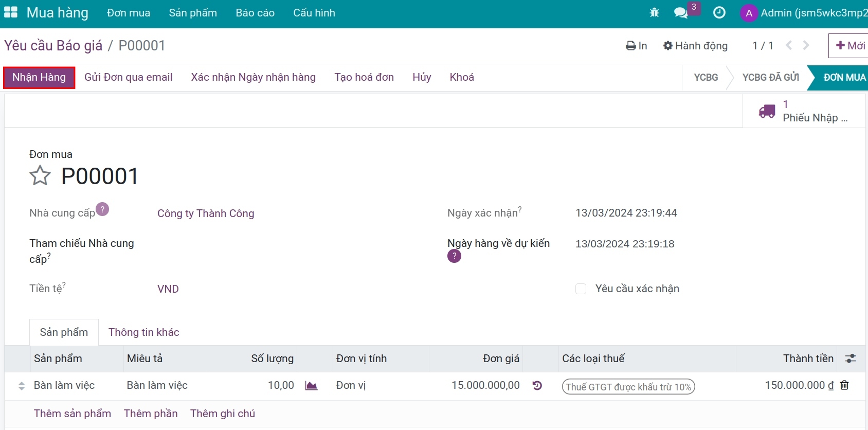
Task: Open the Hành động gear dropdown
Action: 695,46
